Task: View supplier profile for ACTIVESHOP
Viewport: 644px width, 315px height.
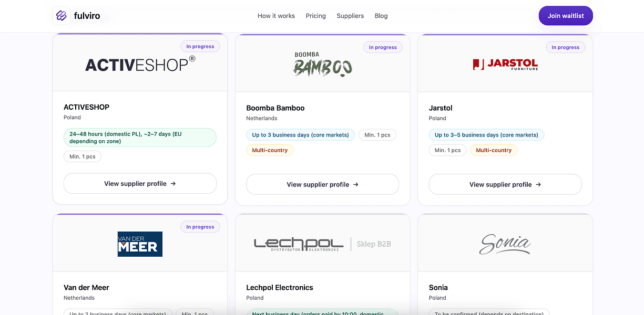Action: click(x=140, y=183)
